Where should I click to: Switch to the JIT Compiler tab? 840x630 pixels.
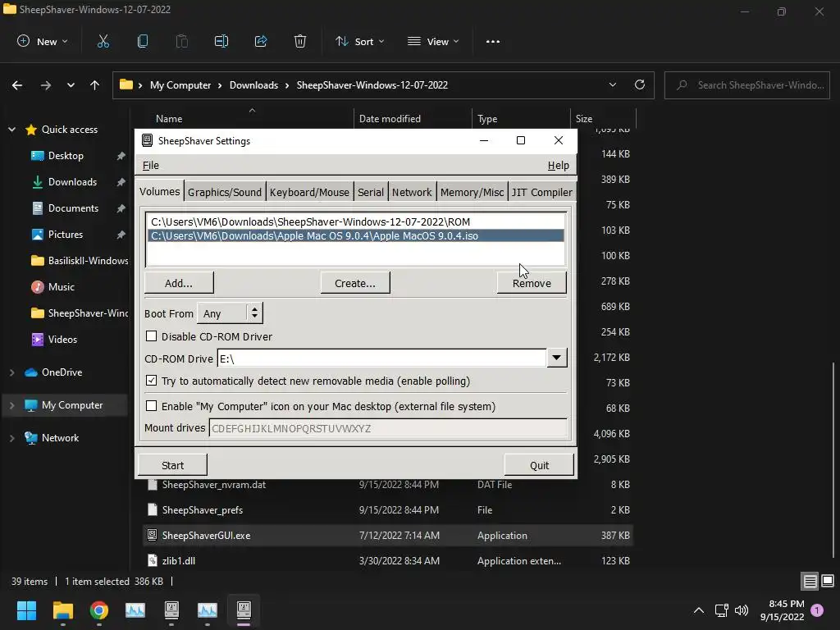[541, 192]
